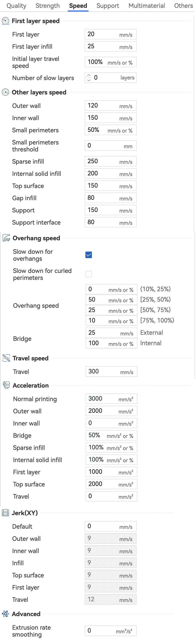Click the Advanced section atom icon

[x=5, y=614]
